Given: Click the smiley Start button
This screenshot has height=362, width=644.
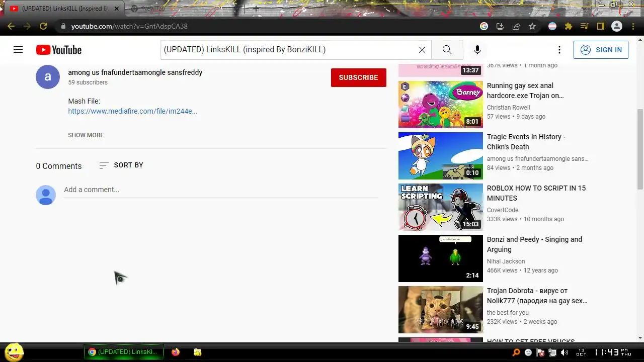Looking at the screenshot, I should [x=14, y=352].
